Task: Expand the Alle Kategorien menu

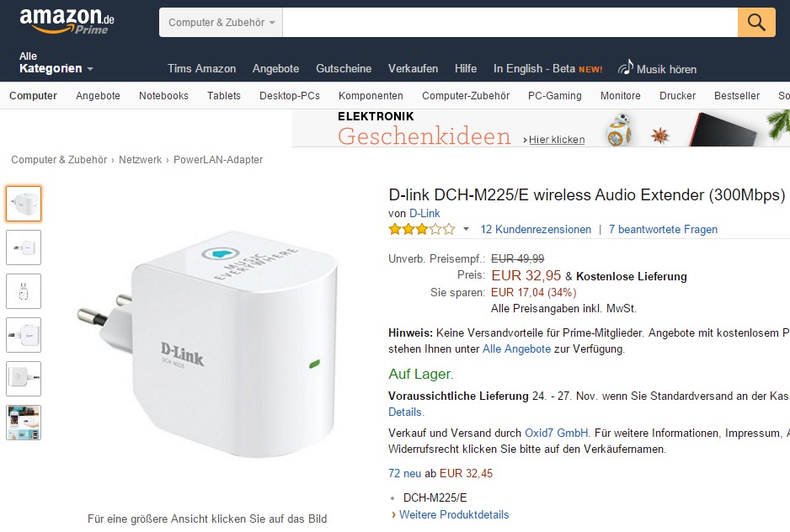Action: tap(56, 63)
